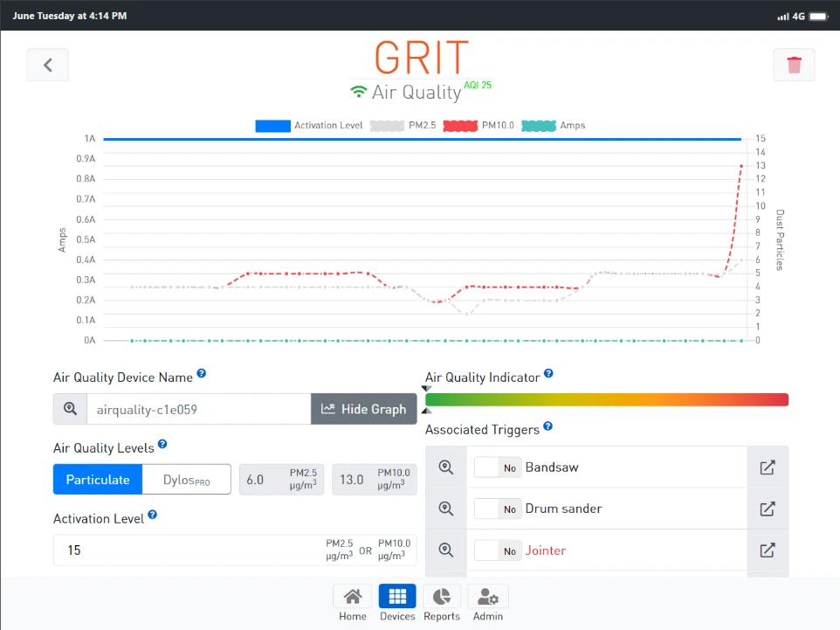This screenshot has width=840, height=630.
Task: Switch to the Reports tab
Action: 442,604
